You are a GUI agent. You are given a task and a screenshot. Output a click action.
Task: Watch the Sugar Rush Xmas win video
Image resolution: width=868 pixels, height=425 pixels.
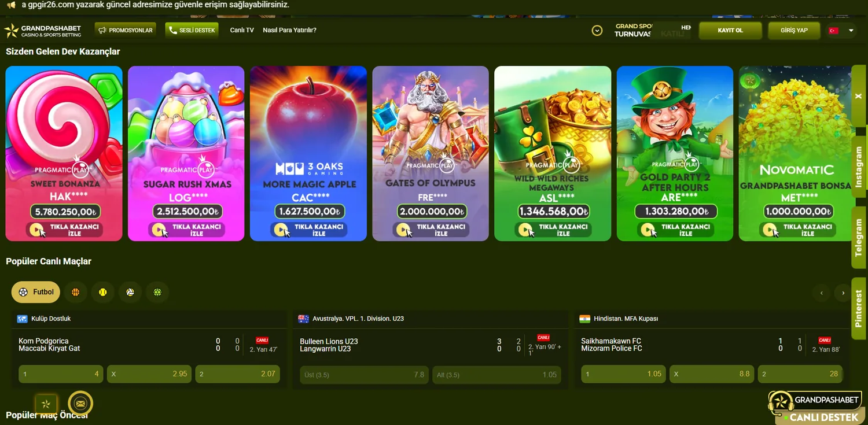(x=186, y=230)
